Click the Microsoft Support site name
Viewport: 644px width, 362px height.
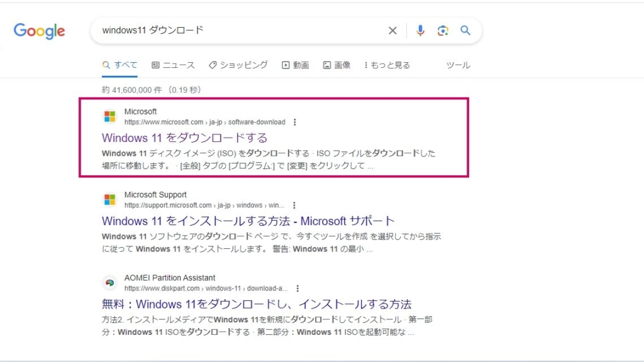coord(155,195)
